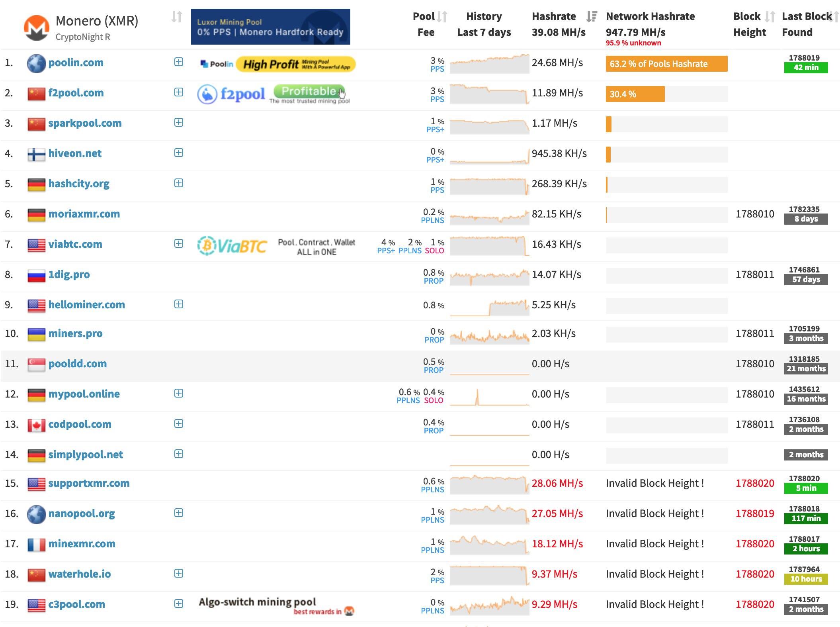Click the Singapore flag next to pooldd.com

pyautogui.click(x=37, y=365)
